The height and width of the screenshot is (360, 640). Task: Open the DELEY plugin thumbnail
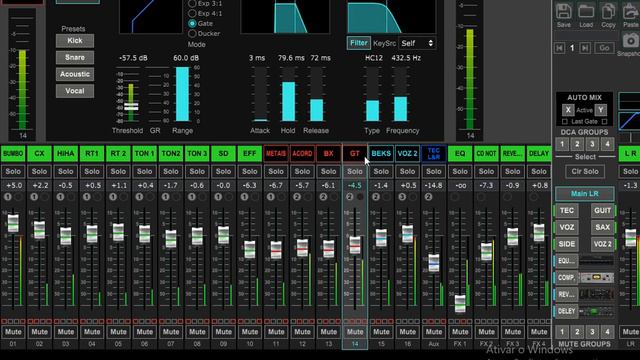pos(596,311)
